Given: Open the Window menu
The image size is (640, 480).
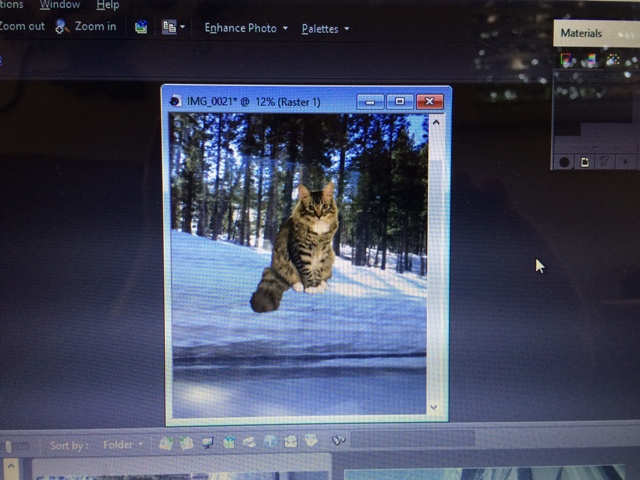Looking at the screenshot, I should (59, 5).
